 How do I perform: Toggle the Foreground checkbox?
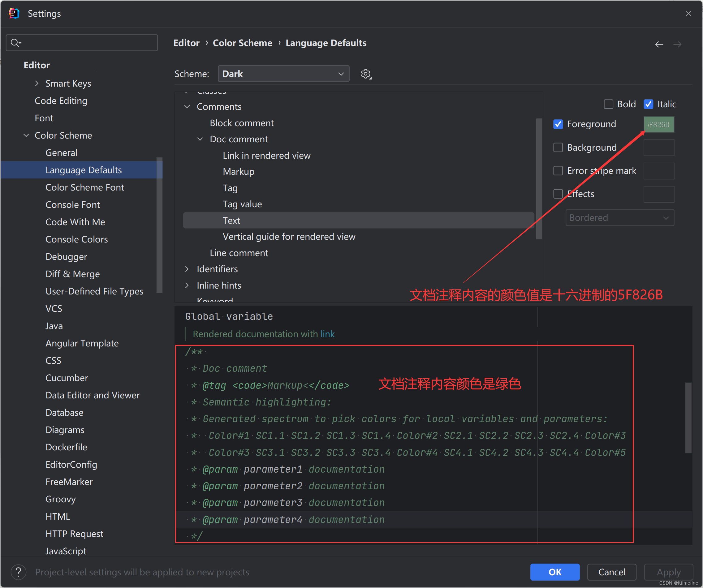tap(558, 124)
